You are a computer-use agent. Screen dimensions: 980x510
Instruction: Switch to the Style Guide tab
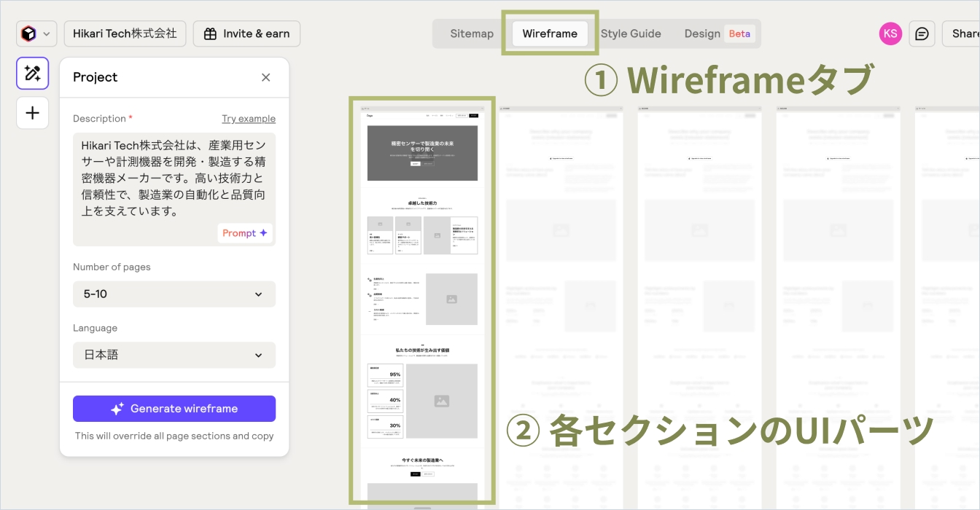(x=631, y=34)
